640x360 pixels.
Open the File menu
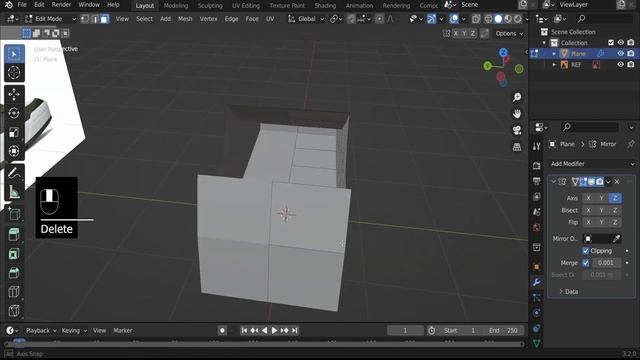tap(22, 5)
